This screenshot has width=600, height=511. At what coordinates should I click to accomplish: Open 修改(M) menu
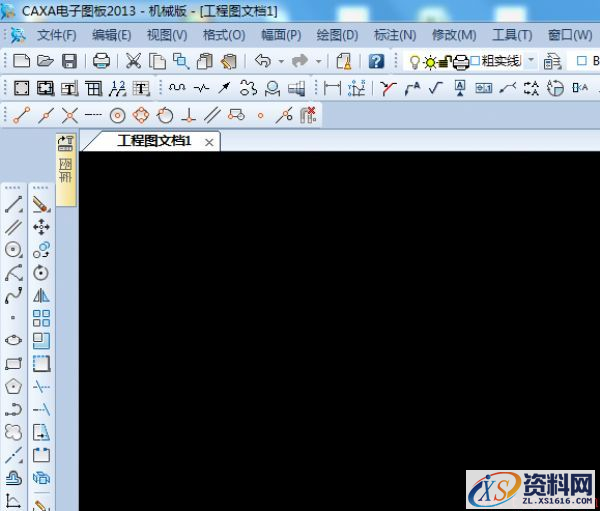(454, 35)
